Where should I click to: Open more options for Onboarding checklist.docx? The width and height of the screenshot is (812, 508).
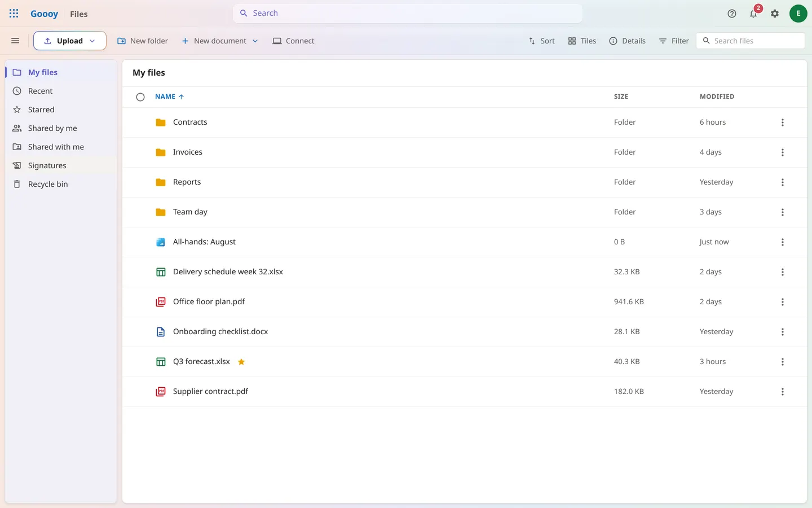(x=782, y=332)
